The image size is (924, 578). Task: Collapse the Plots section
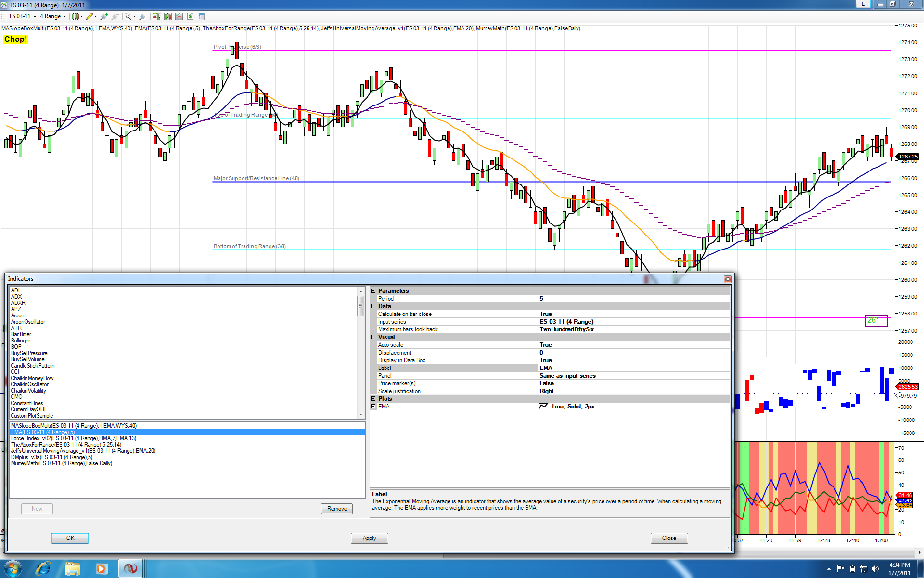tap(373, 399)
